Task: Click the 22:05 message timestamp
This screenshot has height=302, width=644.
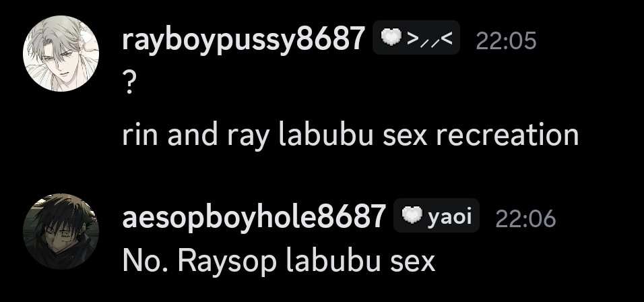Action: click(x=506, y=41)
